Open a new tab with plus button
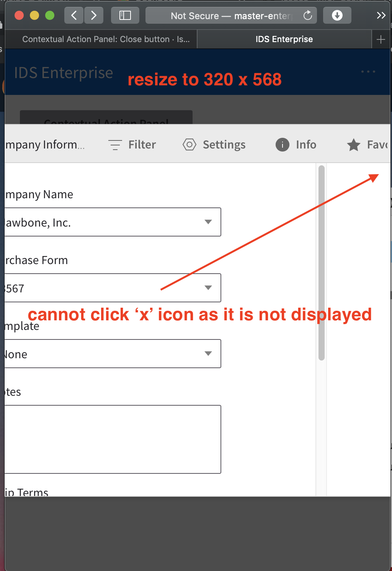 point(381,39)
